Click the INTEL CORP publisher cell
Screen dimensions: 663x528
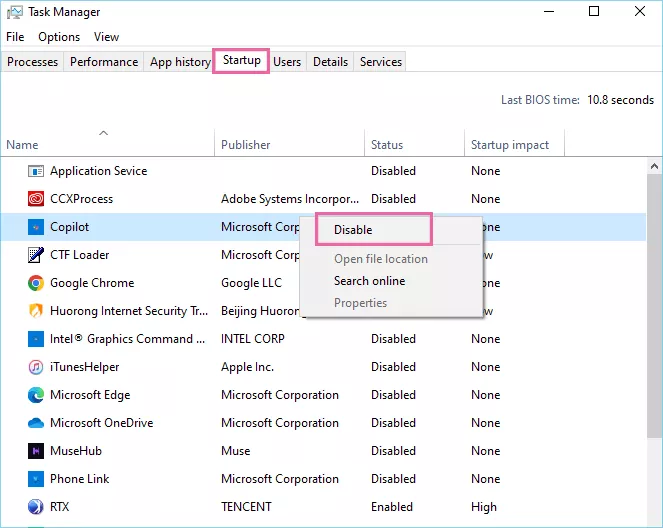tap(252, 339)
